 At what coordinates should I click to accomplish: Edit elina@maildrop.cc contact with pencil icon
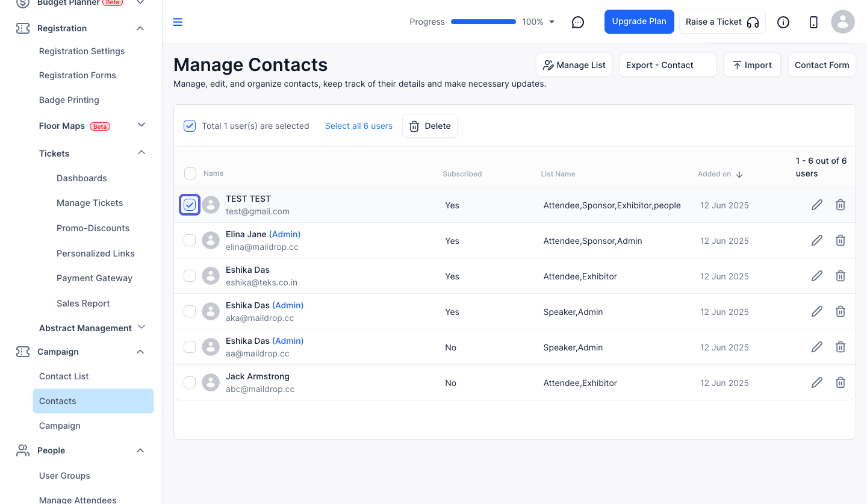tap(817, 241)
